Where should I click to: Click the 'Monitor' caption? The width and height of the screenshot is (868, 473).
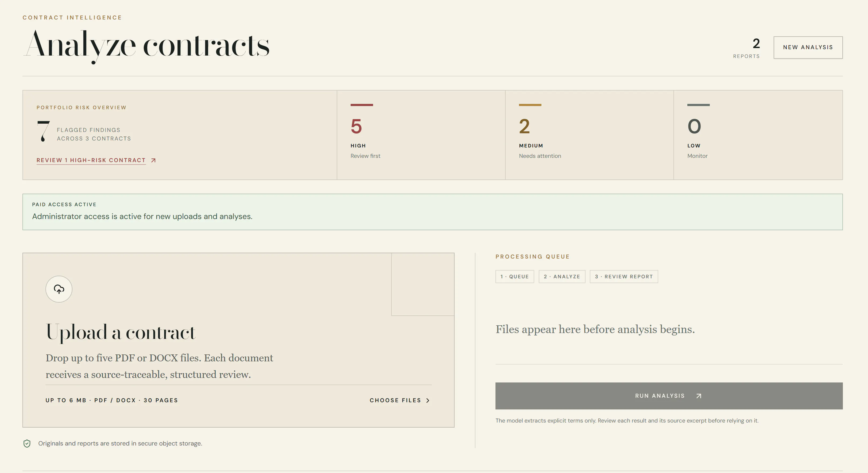[697, 156]
